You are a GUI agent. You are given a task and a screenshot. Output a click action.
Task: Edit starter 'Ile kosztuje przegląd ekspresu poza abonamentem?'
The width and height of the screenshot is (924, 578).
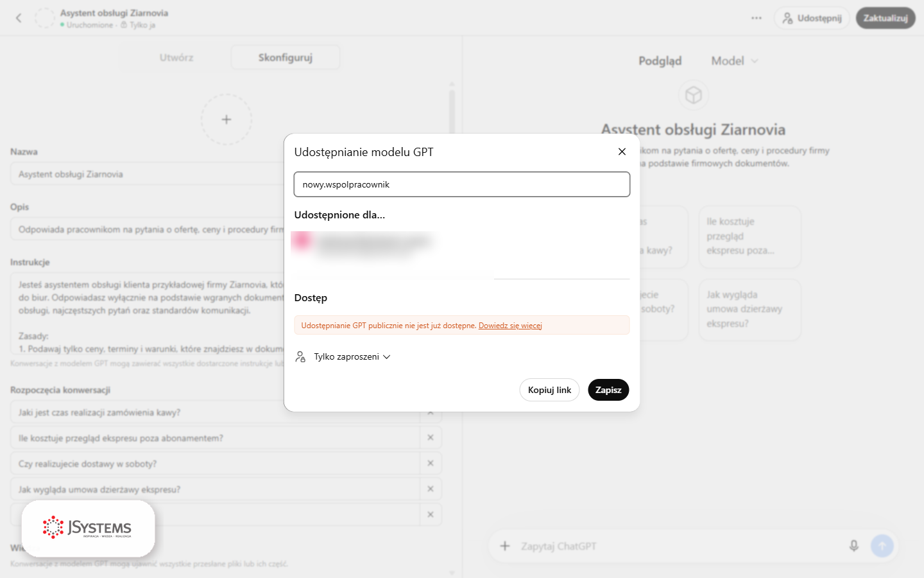215,438
